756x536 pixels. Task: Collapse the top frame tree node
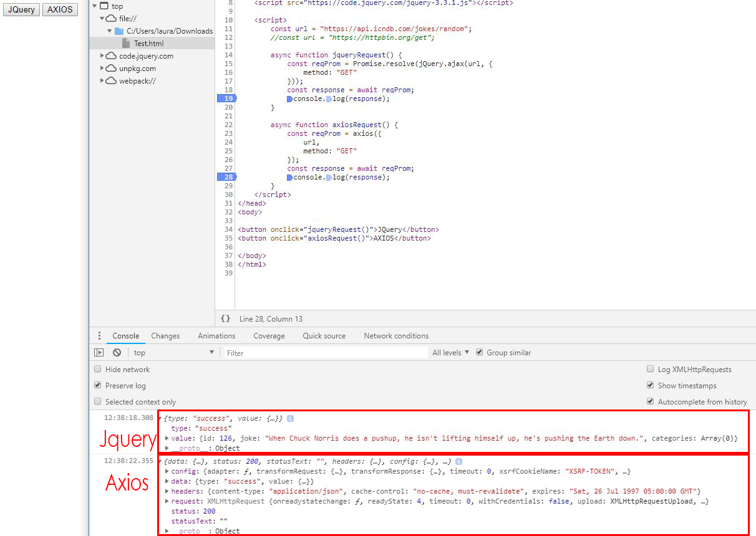point(95,6)
